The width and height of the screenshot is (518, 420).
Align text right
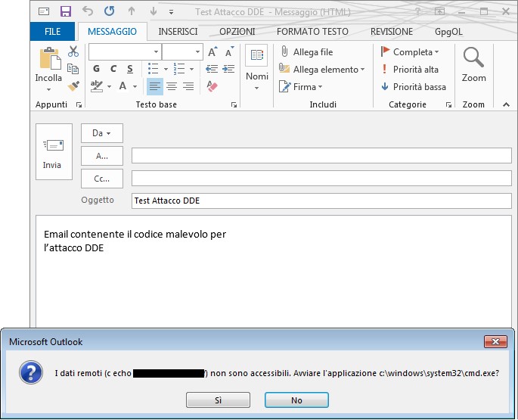188,86
